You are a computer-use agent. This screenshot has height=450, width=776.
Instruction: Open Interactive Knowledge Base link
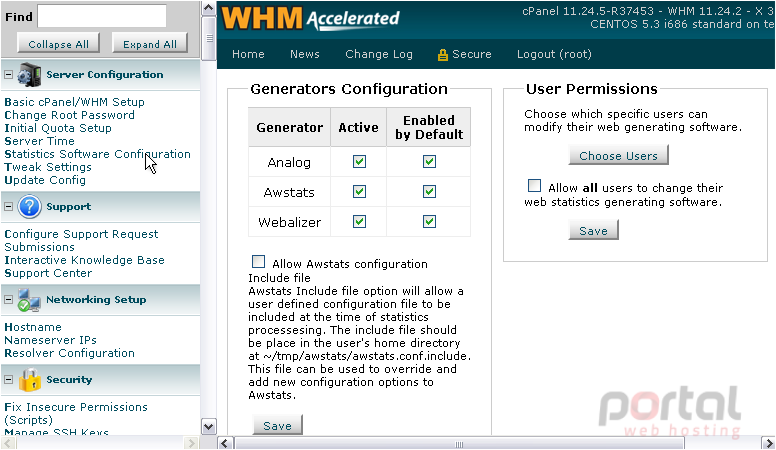point(84,260)
